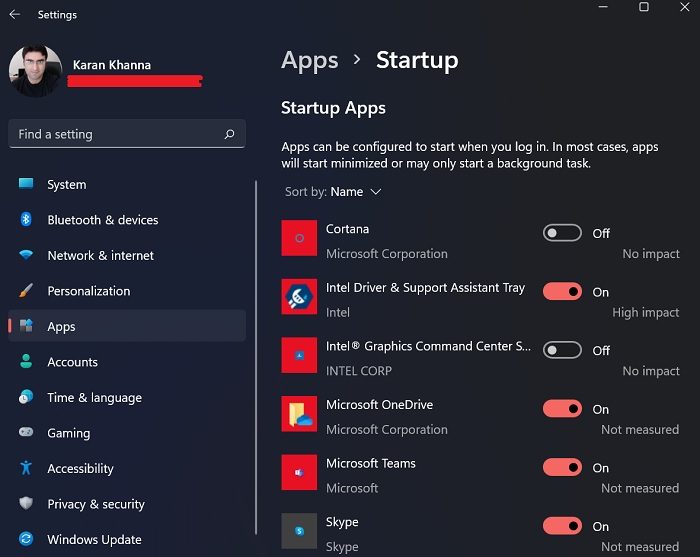Turn off Skype startup toggle
Screen dimensions: 700x557
pos(562,526)
